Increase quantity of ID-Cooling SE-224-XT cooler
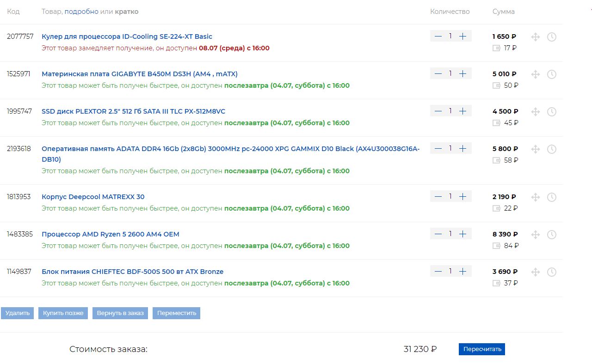The image size is (592, 364). point(462,36)
